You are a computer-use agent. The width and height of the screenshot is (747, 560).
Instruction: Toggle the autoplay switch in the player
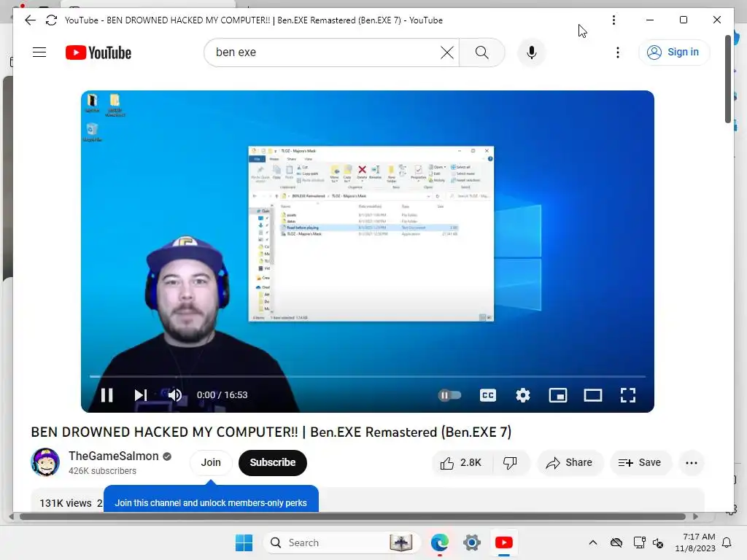[449, 395]
